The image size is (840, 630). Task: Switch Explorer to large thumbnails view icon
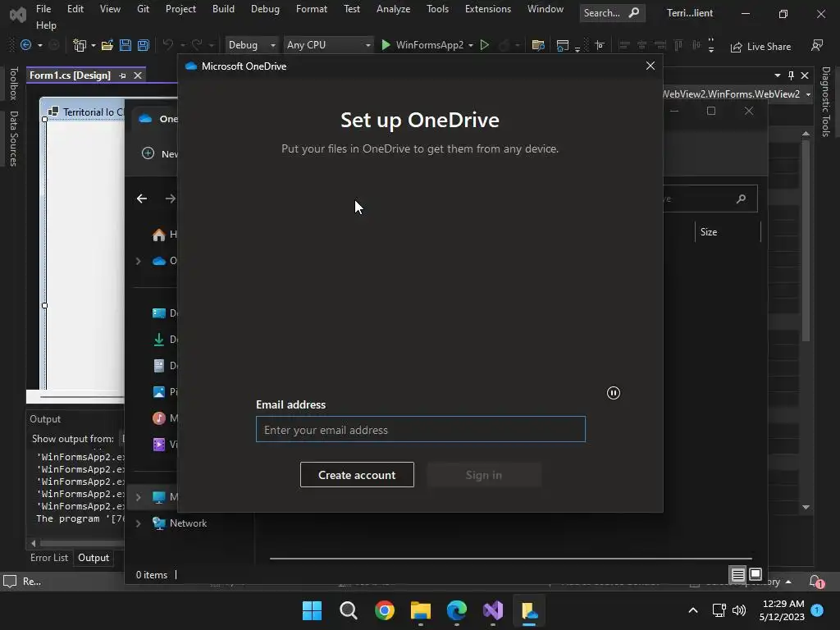[x=756, y=574]
